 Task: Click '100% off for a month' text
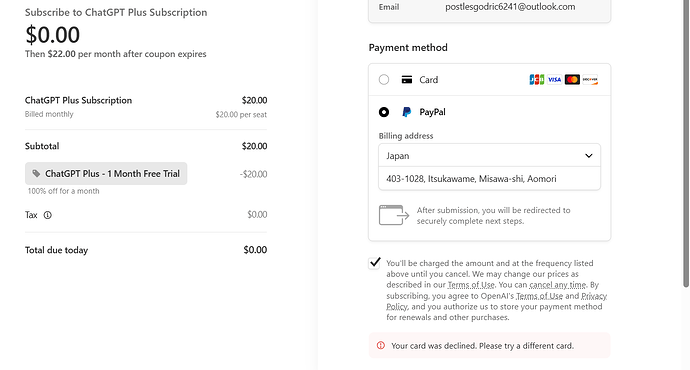point(63,191)
